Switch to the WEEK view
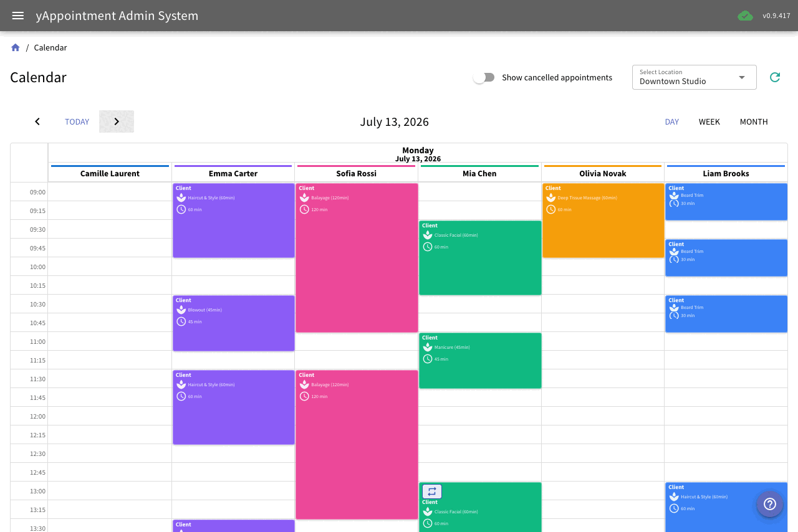 709,121
